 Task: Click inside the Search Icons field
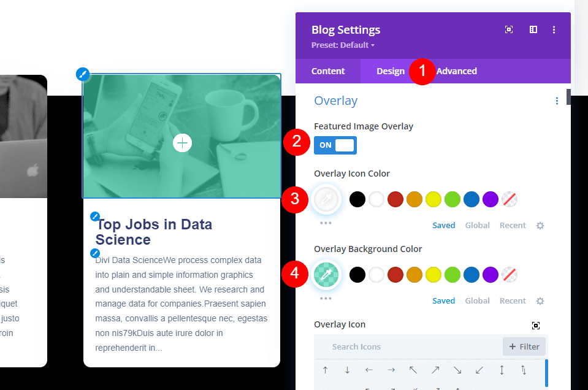(380, 346)
